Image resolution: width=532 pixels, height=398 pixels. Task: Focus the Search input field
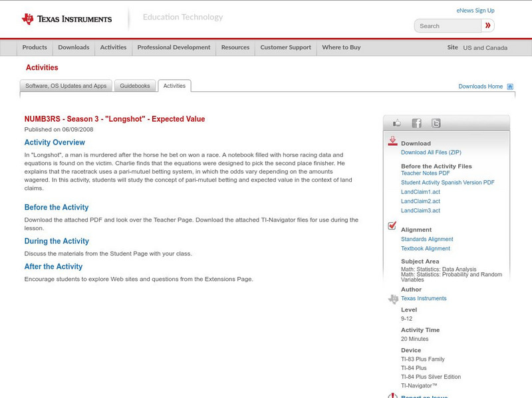click(x=448, y=26)
